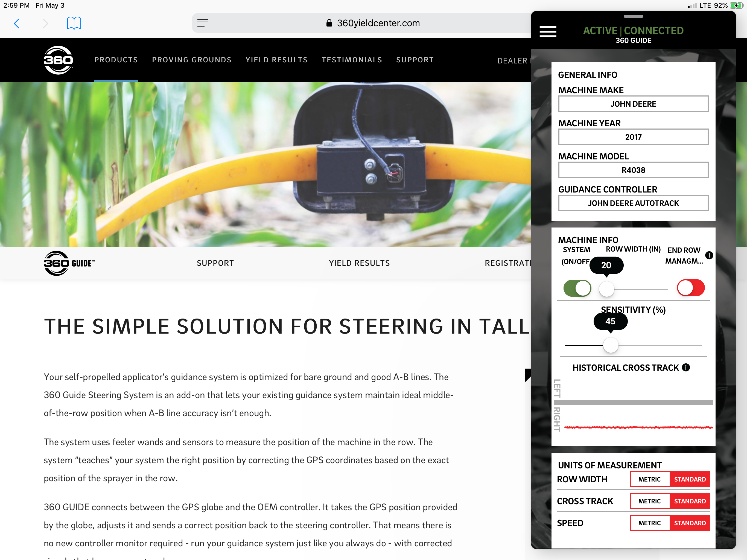Open Support link in 360 Guide sub-navigation
Image resolution: width=747 pixels, height=560 pixels.
tap(215, 263)
